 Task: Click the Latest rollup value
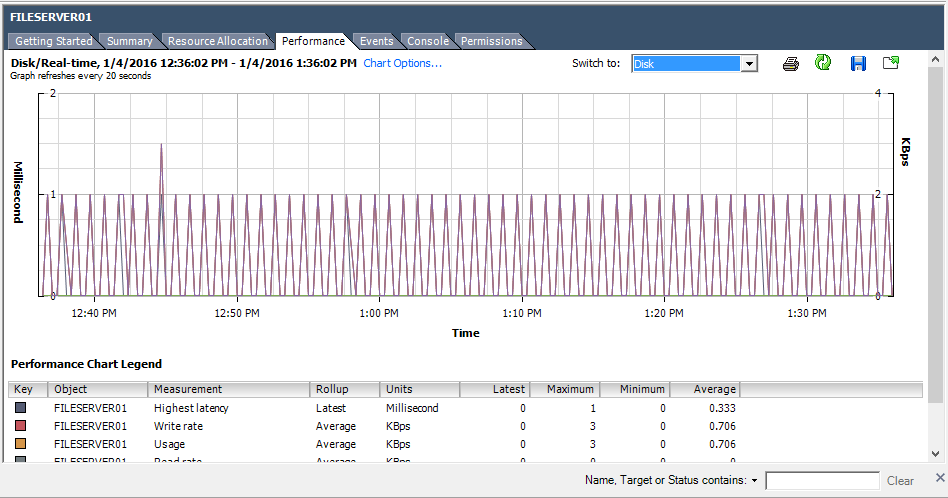click(x=331, y=408)
